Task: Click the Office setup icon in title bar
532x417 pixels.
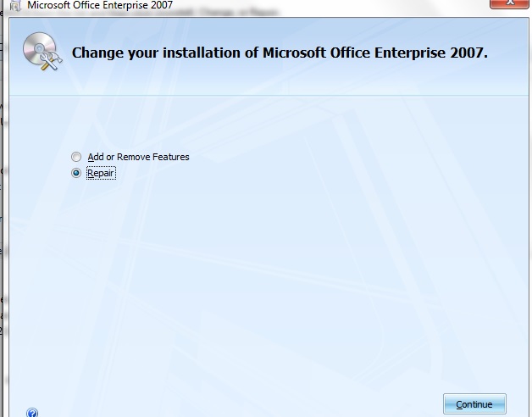Action: click(x=14, y=4)
